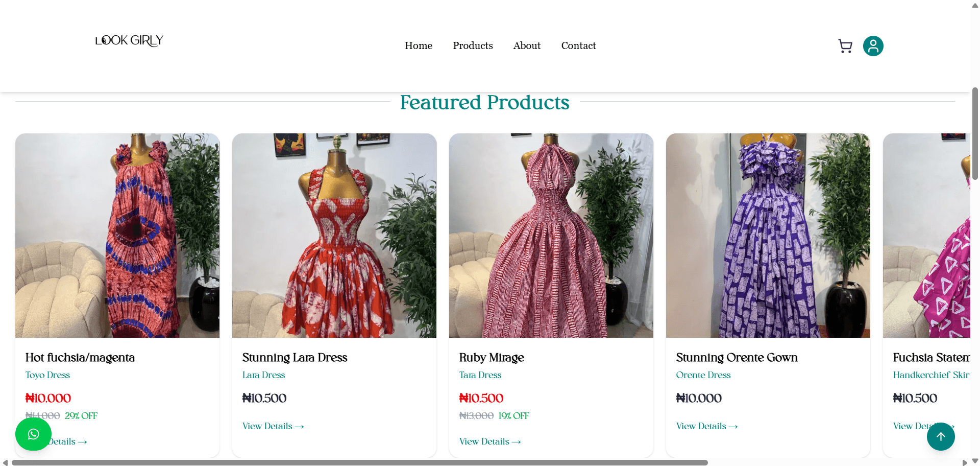Viewport: 980px width, 466px height.
Task: Open the Contact page
Action: tap(578, 45)
